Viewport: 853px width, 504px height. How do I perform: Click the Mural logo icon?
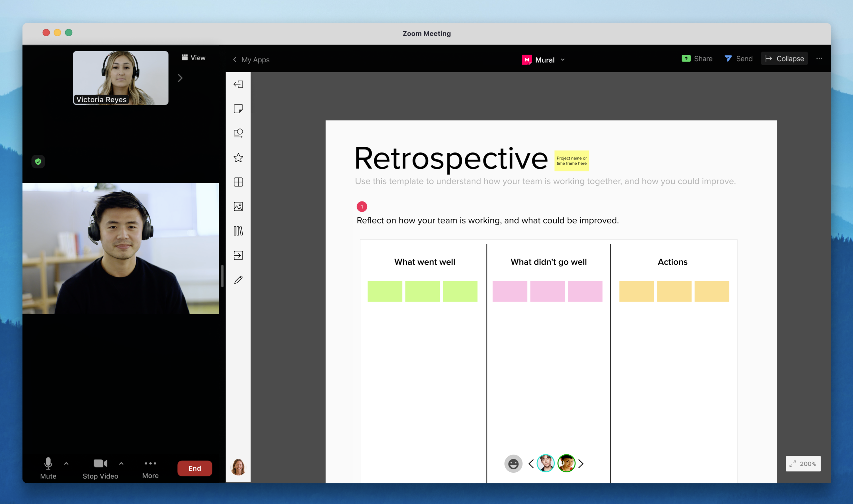(527, 60)
